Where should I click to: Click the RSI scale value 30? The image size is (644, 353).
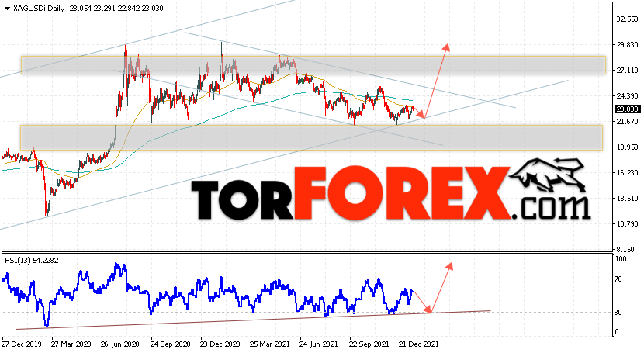point(618,313)
